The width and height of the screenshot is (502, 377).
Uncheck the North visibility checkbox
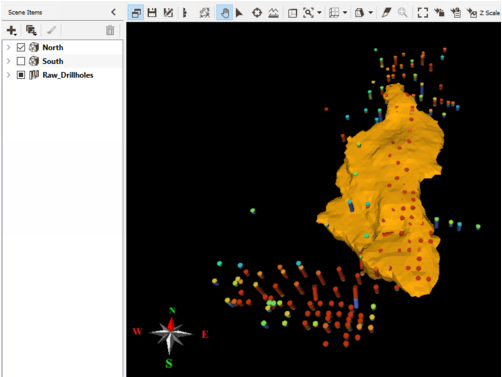coord(21,47)
